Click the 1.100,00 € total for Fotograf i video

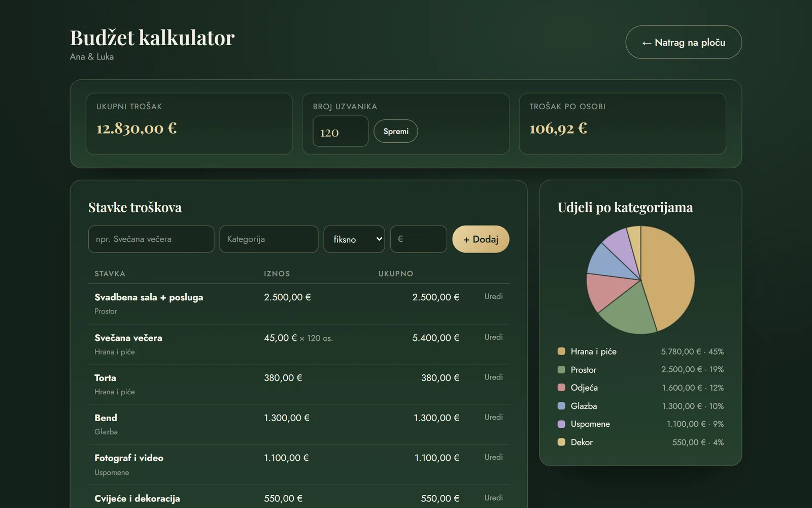[437, 458]
